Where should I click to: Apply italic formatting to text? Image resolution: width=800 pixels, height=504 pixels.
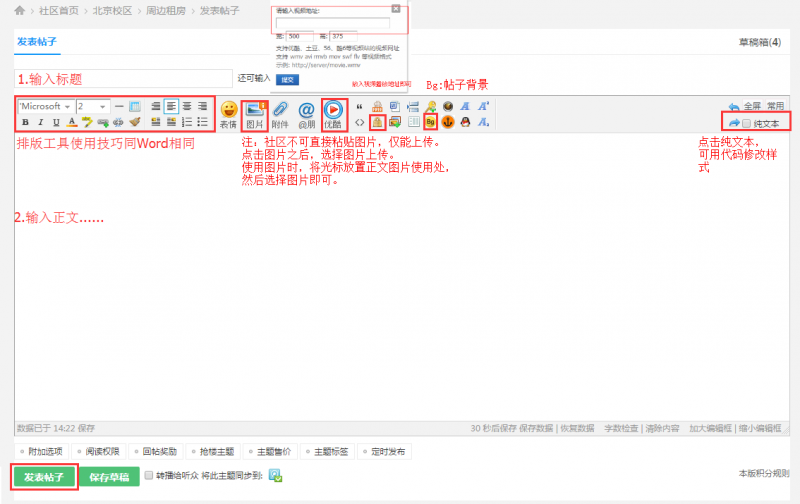(x=40, y=122)
